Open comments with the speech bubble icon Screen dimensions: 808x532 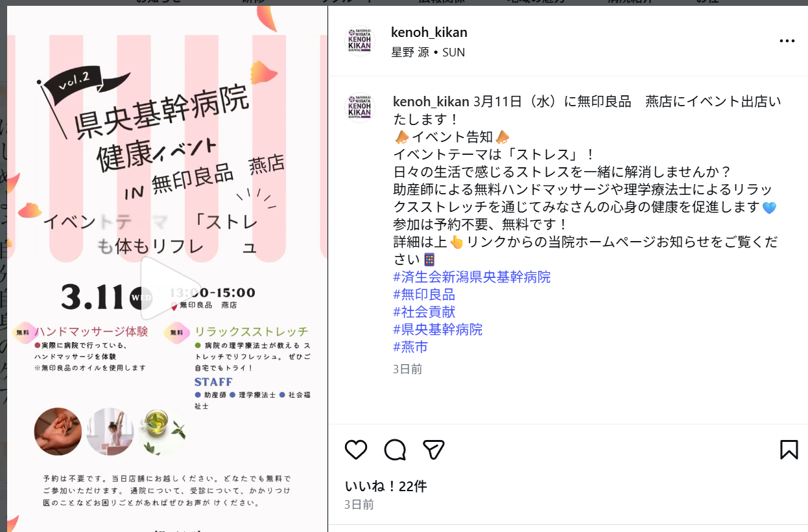coord(395,450)
